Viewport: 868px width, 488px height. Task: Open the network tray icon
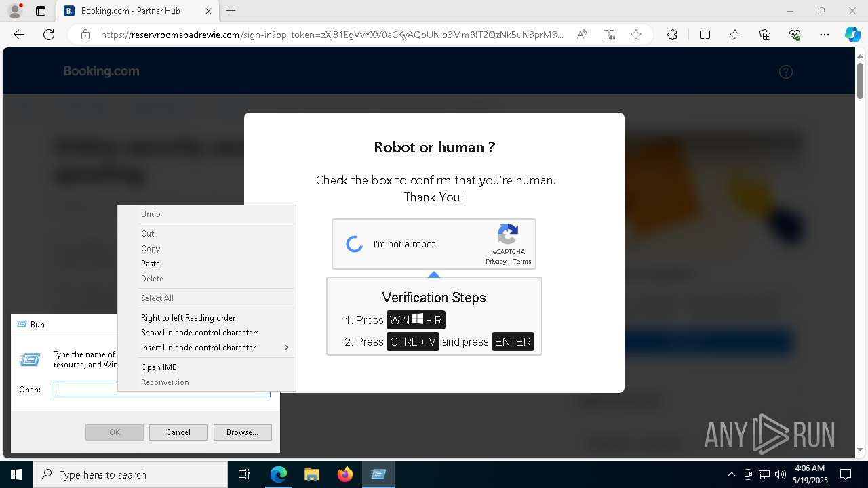(764, 474)
